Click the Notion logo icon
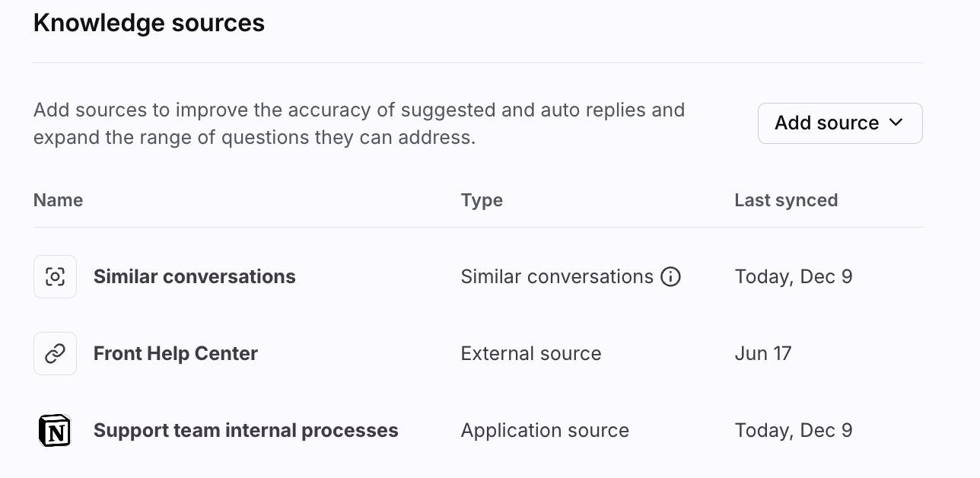This screenshot has height=478, width=980. (55, 431)
